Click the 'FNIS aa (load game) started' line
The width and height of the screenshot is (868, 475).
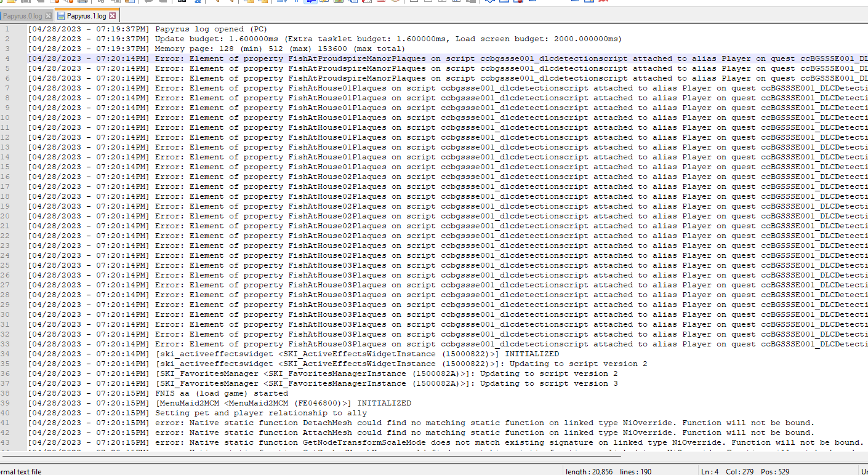tap(158, 393)
